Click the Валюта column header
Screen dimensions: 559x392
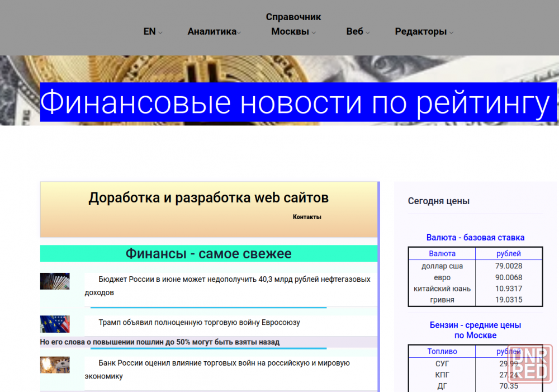pos(442,253)
